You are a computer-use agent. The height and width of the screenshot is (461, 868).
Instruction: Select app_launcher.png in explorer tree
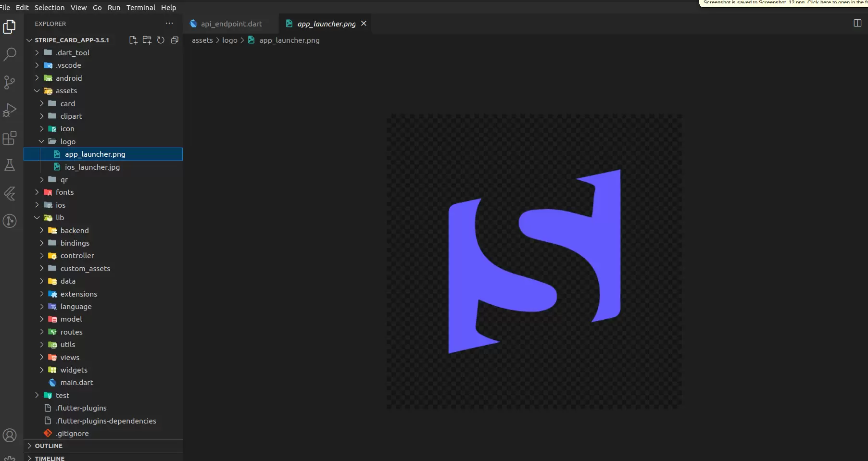tap(103, 154)
